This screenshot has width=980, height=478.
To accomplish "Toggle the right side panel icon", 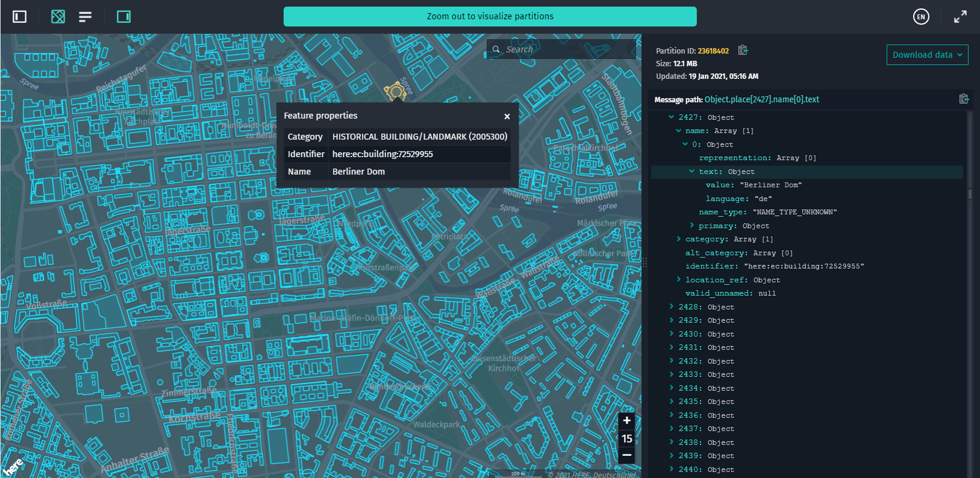I will (123, 17).
